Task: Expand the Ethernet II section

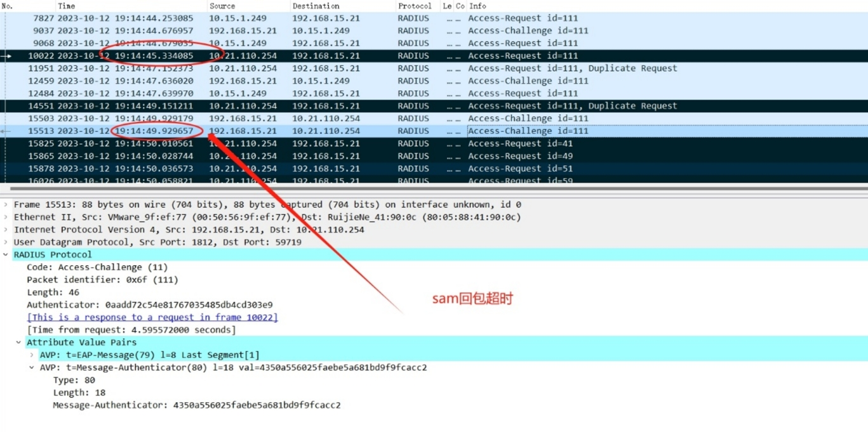Action: (x=6, y=217)
